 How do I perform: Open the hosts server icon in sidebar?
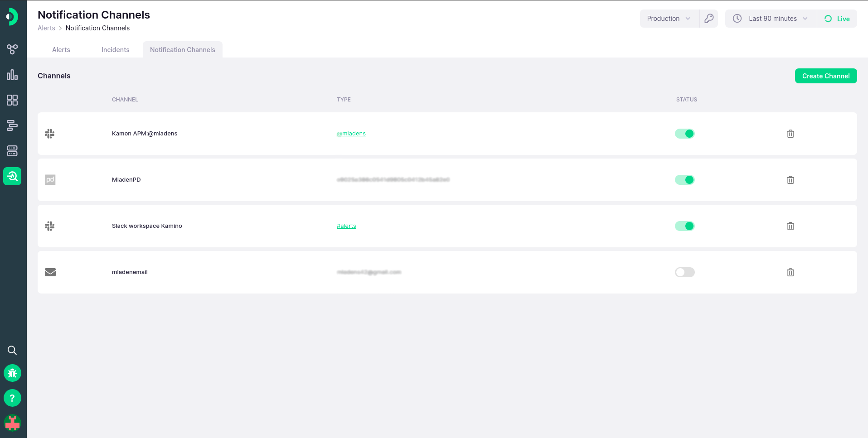tap(12, 151)
